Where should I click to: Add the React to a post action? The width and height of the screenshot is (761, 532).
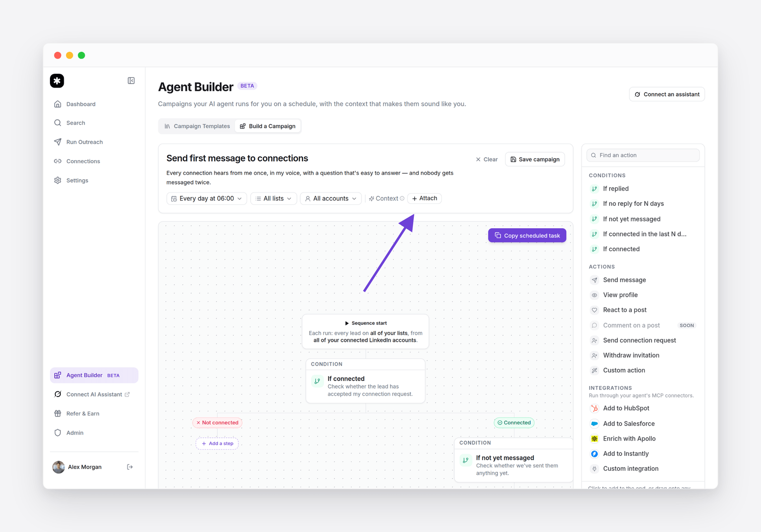tap(643, 310)
